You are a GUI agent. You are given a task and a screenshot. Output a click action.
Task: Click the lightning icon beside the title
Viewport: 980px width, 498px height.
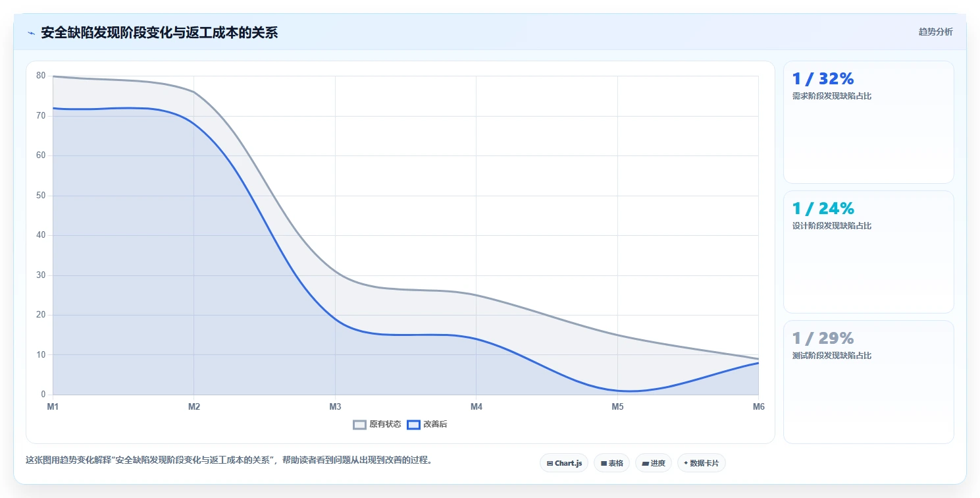[32, 33]
